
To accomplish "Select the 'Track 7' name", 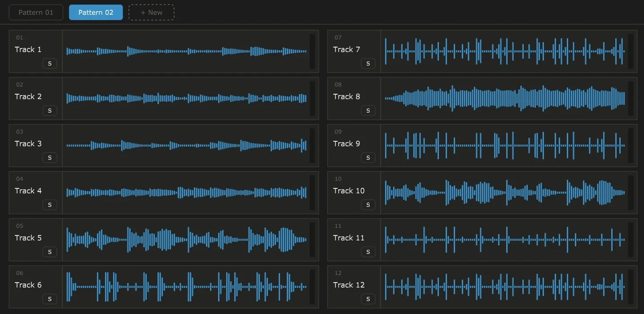I will tap(346, 49).
